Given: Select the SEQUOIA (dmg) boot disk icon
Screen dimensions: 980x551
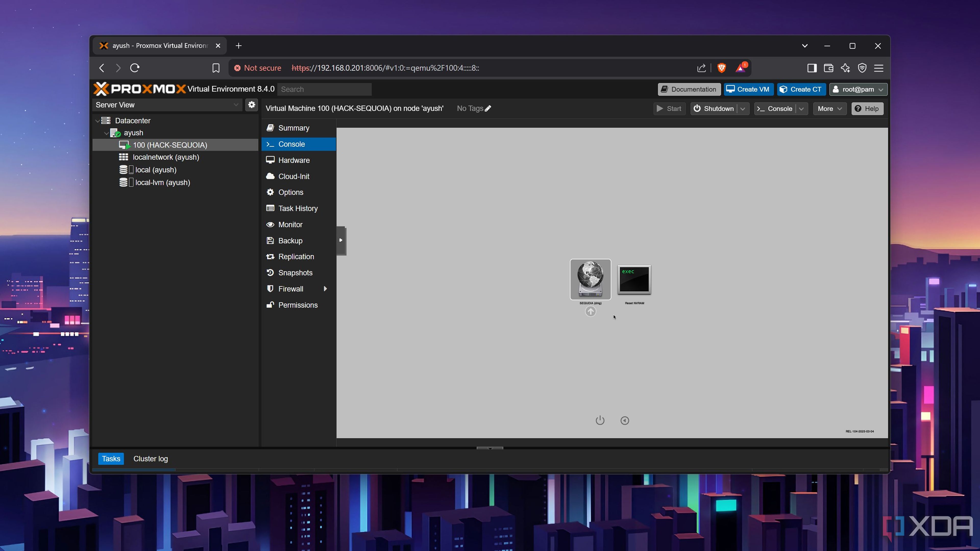Looking at the screenshot, I should [591, 280].
